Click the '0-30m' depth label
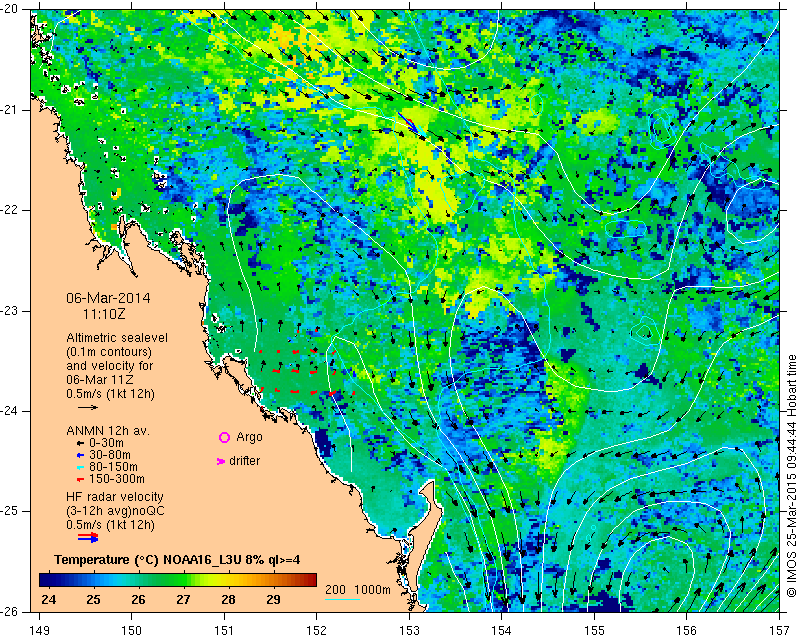 click(x=107, y=443)
